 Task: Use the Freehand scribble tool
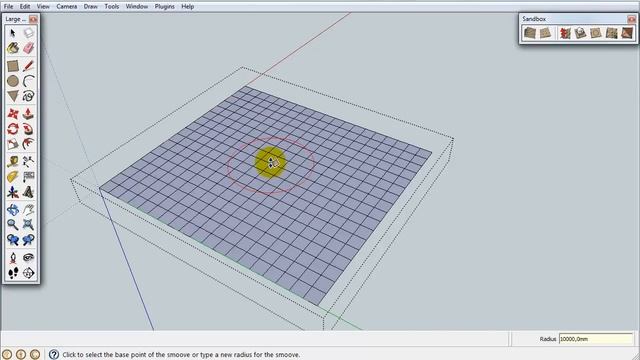(28, 96)
